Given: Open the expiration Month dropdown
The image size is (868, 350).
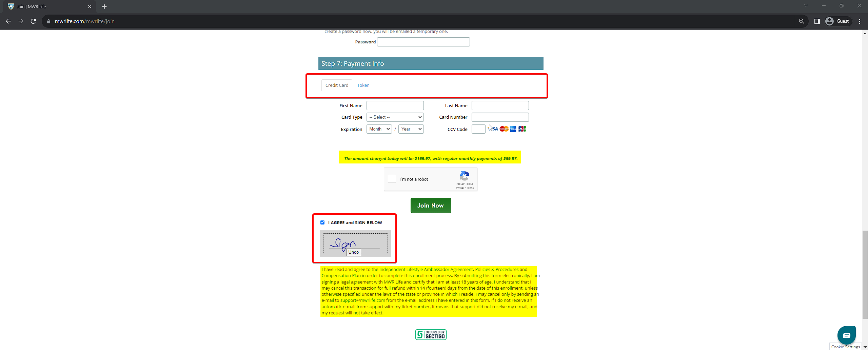Looking at the screenshot, I should 379,129.
